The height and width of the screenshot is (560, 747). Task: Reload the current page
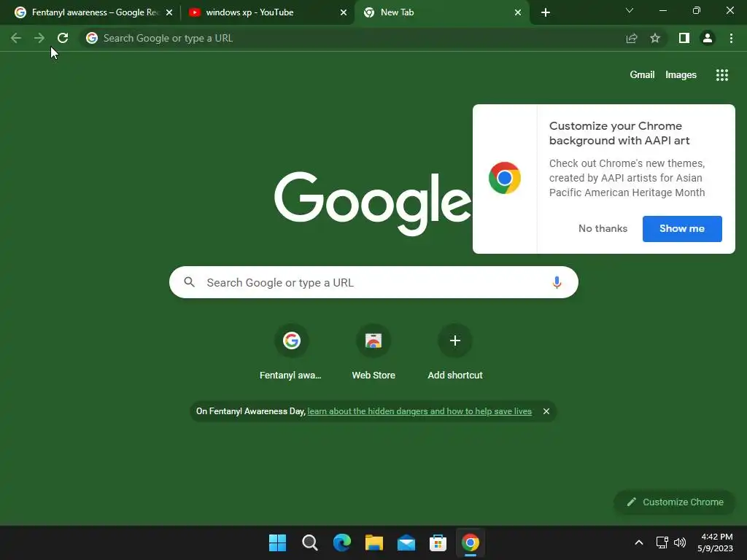click(x=63, y=38)
